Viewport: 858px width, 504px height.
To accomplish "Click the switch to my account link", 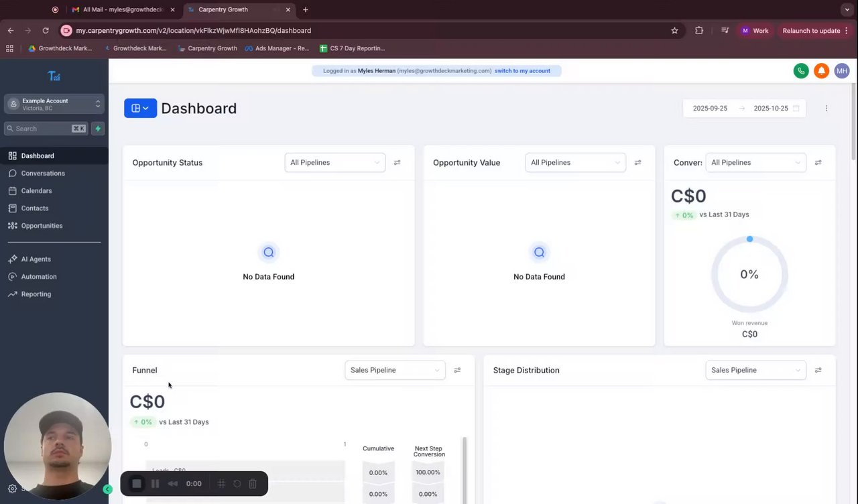I will [522, 70].
